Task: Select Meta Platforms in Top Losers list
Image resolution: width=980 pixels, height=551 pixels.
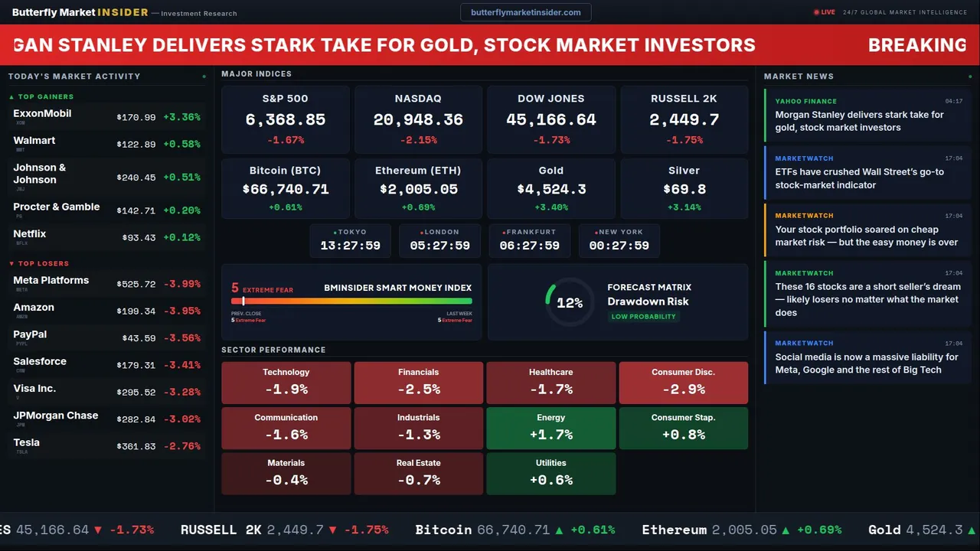Action: point(106,284)
